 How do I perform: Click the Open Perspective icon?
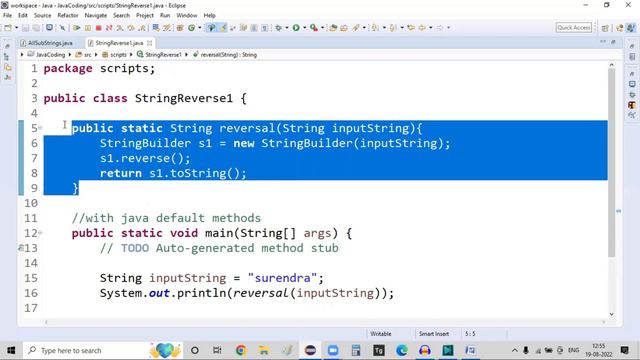(x=605, y=28)
